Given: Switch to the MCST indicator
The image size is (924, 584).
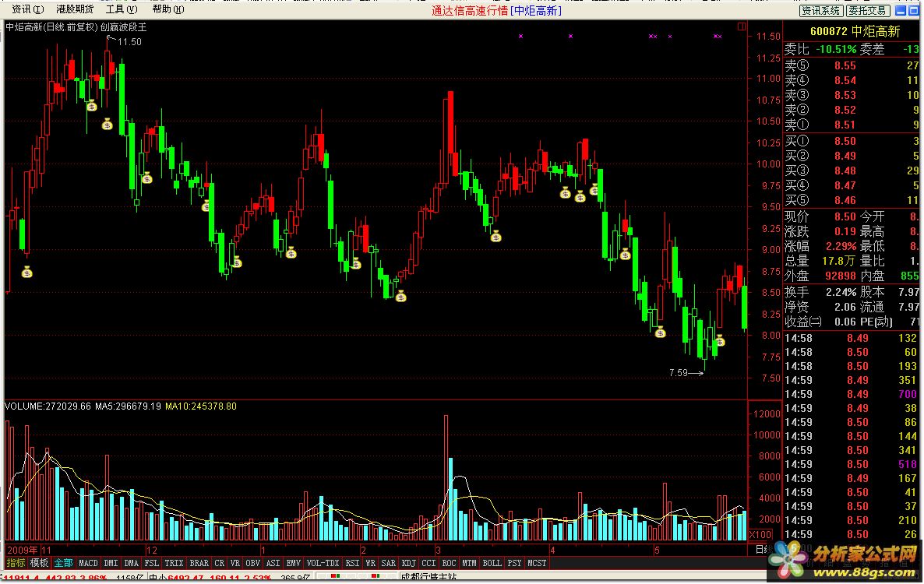Looking at the screenshot, I should [537, 564].
